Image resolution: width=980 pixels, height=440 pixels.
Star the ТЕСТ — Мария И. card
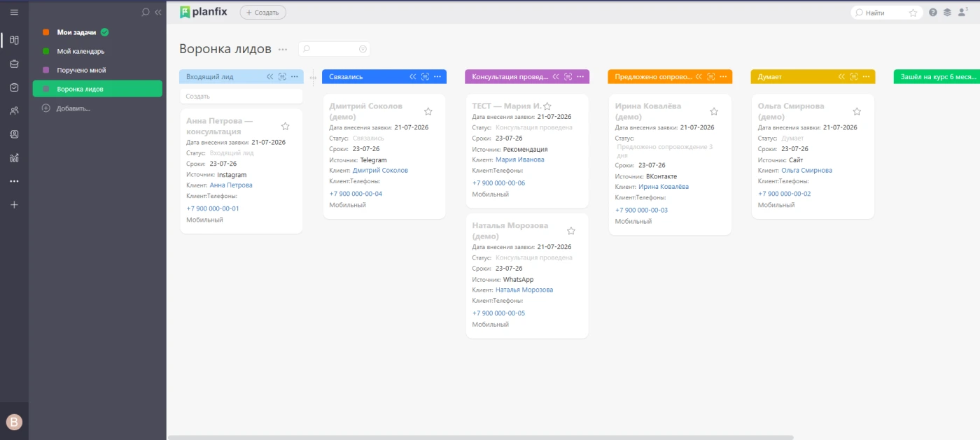[547, 106]
